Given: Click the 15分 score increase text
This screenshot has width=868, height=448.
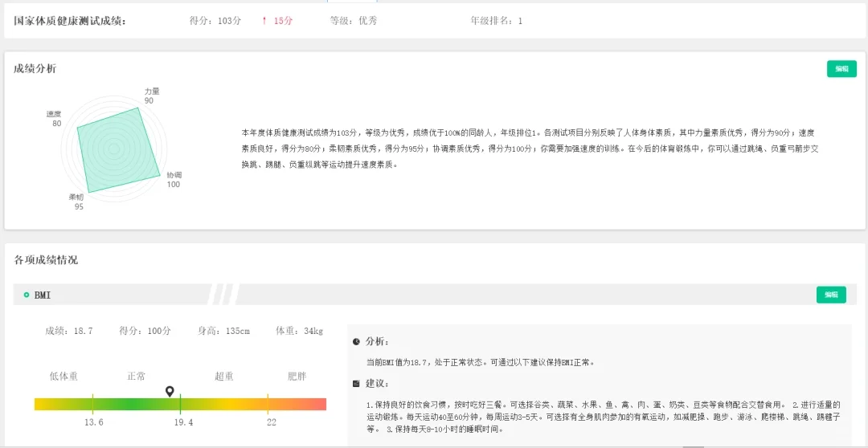Looking at the screenshot, I should tap(283, 21).
